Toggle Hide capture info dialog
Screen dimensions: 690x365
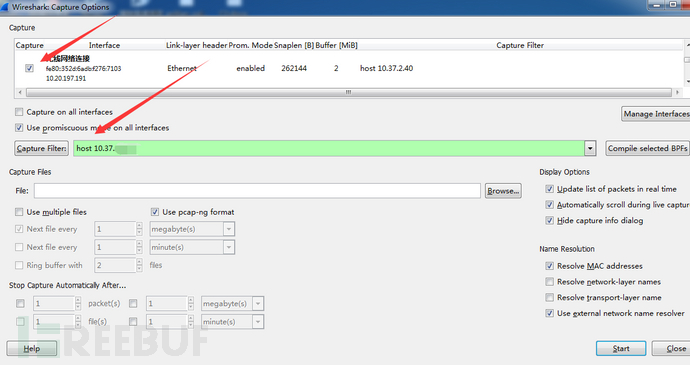tap(550, 221)
